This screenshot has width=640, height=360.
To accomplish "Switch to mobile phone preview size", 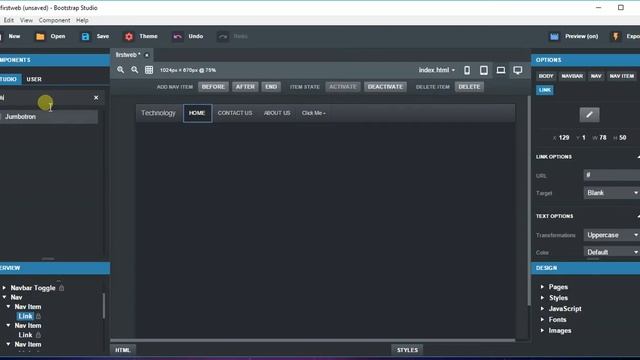I will (x=467, y=70).
